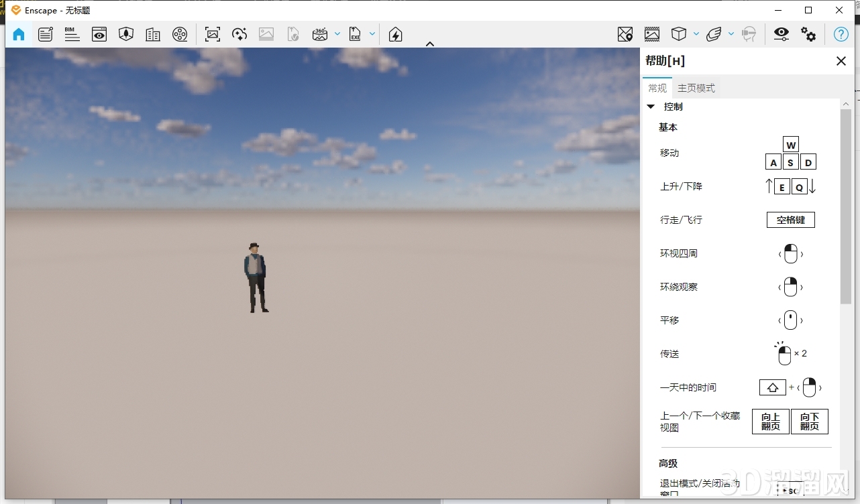
Task: Open the site context map icon
Action: [x=625, y=34]
